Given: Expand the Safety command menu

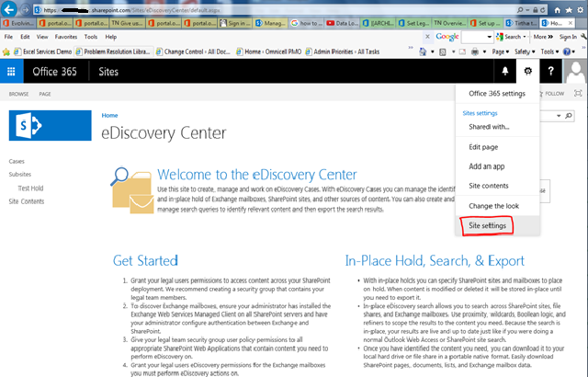Looking at the screenshot, I should point(525,51).
